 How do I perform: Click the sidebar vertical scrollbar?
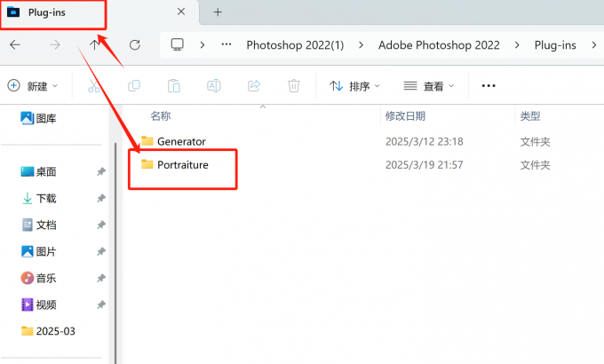(115, 253)
